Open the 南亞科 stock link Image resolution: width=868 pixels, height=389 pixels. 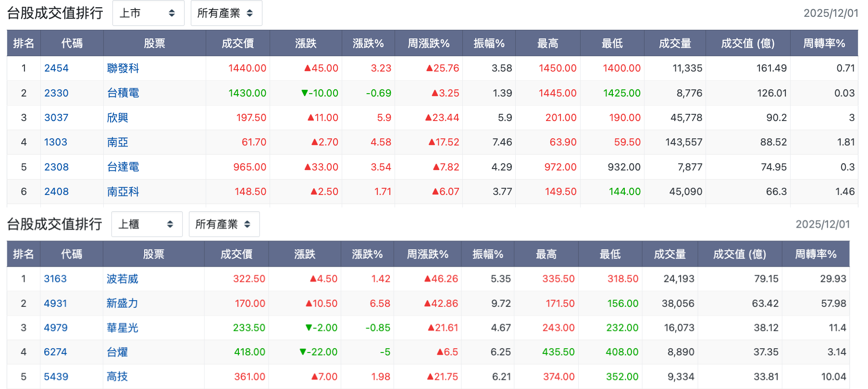123,192
